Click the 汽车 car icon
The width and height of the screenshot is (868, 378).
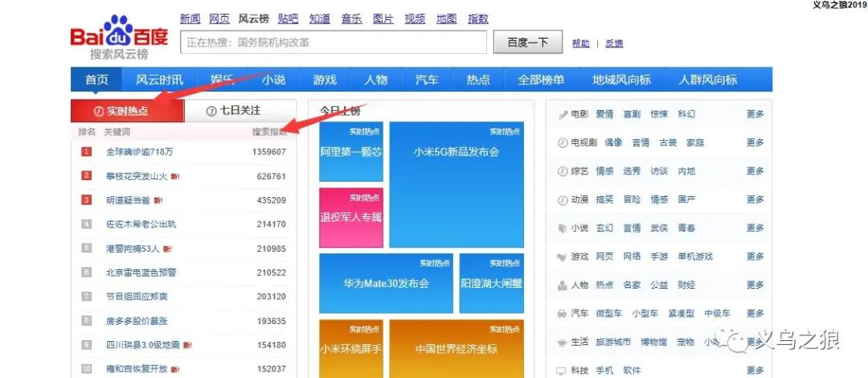(x=563, y=314)
